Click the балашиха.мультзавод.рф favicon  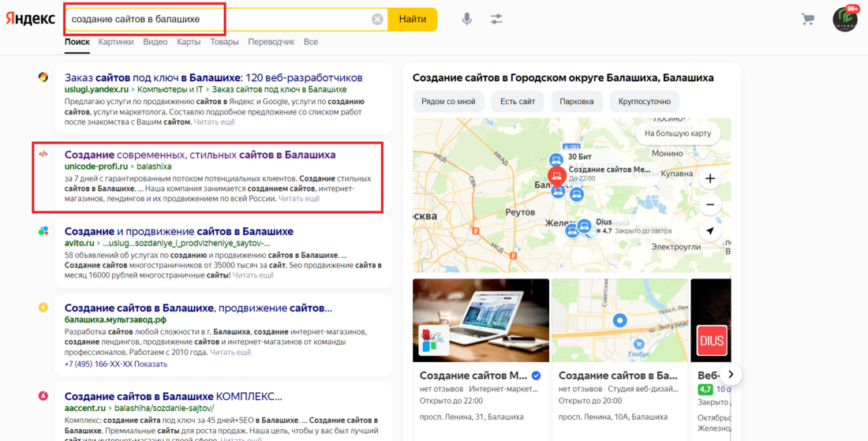click(x=43, y=308)
